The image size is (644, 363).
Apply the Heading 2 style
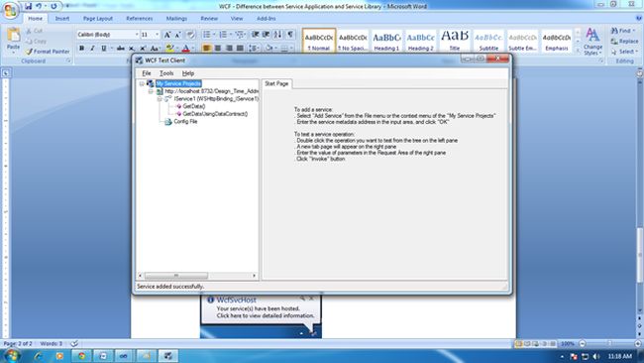click(420, 41)
